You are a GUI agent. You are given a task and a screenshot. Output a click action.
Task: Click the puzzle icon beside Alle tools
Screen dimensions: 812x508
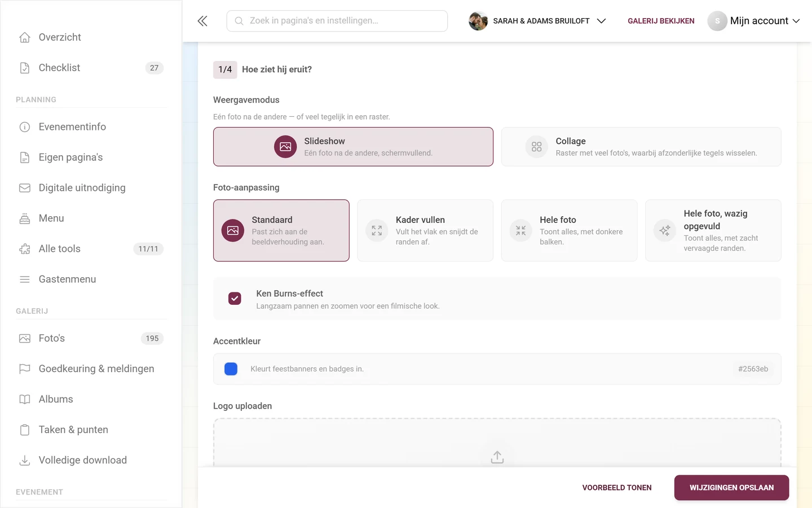pos(25,249)
